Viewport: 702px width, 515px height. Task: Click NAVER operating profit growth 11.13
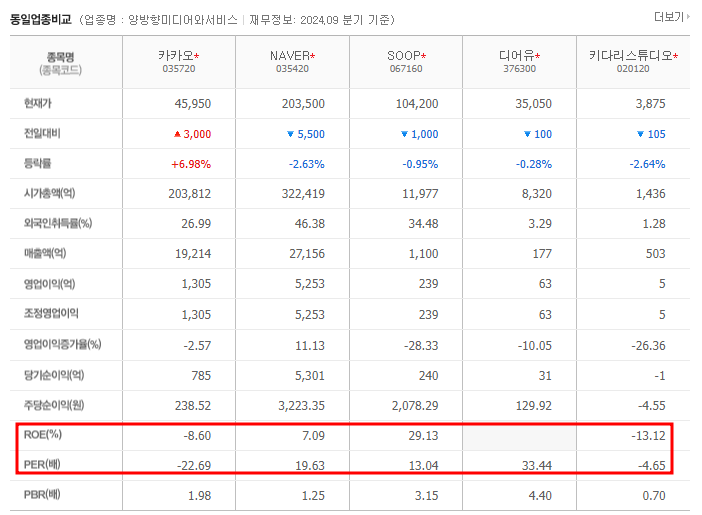310,346
